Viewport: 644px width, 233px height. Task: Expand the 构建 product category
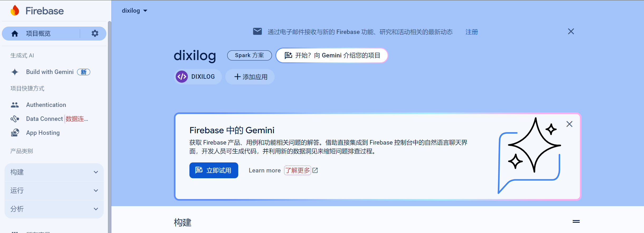pos(54,172)
